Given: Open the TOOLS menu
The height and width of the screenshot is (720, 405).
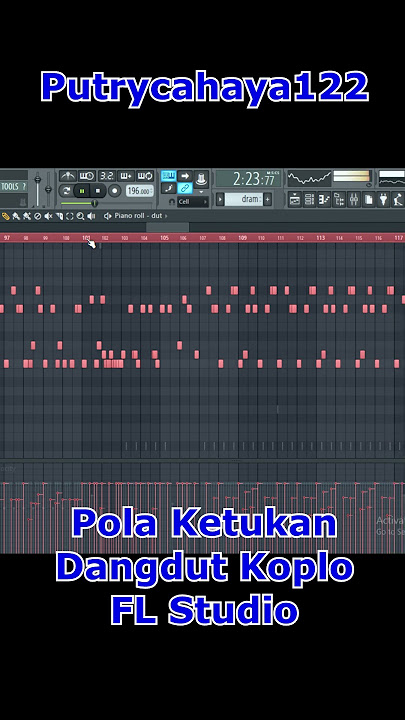Looking at the screenshot, I should click(x=9, y=186).
